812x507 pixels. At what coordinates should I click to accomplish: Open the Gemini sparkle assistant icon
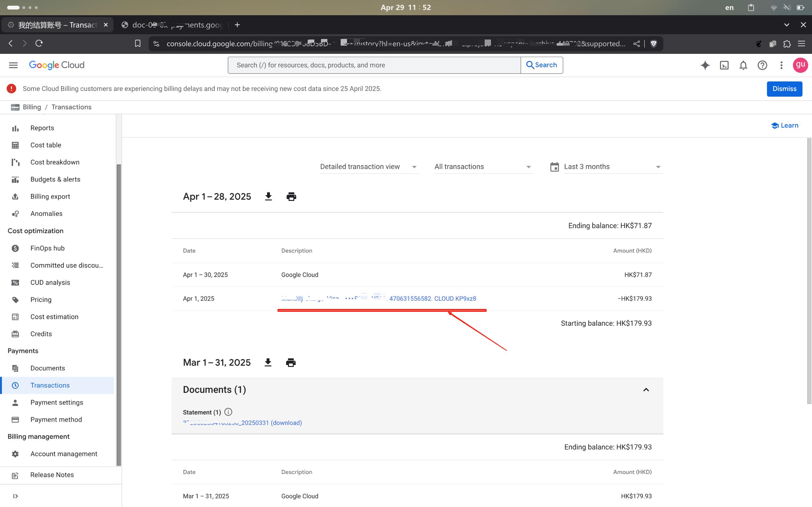(705, 65)
